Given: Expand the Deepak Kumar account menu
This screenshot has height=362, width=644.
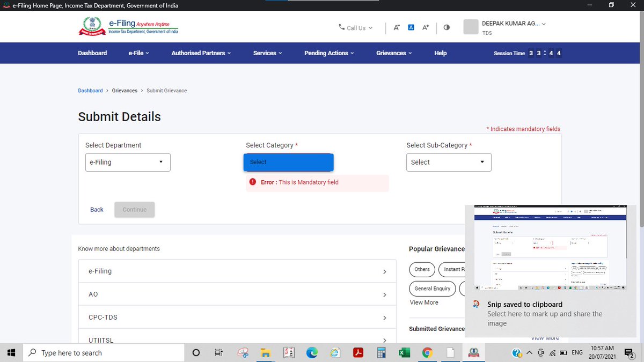Looking at the screenshot, I should 514,24.
